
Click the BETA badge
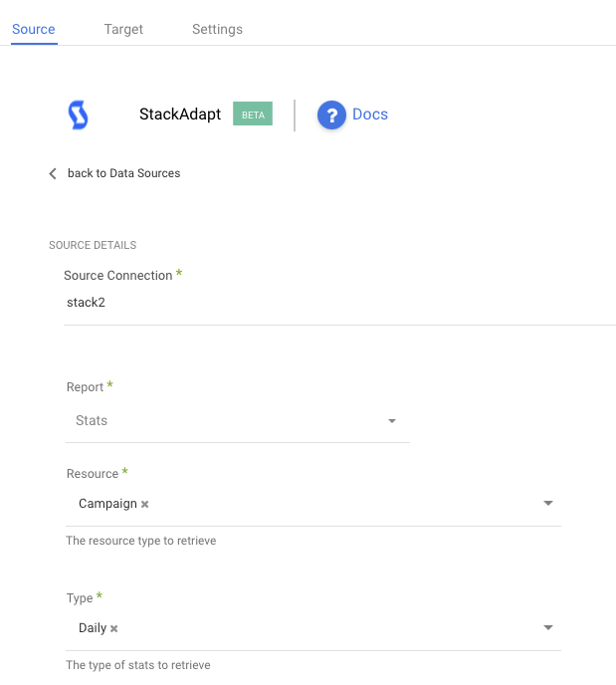pyautogui.click(x=253, y=114)
